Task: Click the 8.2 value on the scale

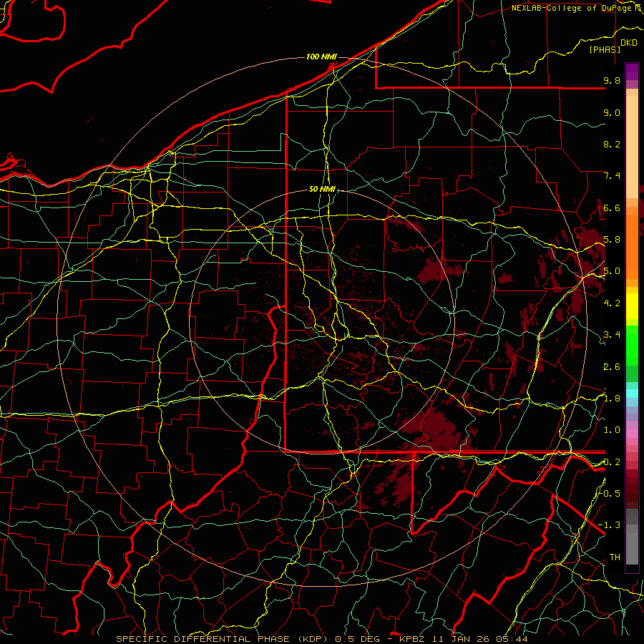Action: (x=612, y=144)
